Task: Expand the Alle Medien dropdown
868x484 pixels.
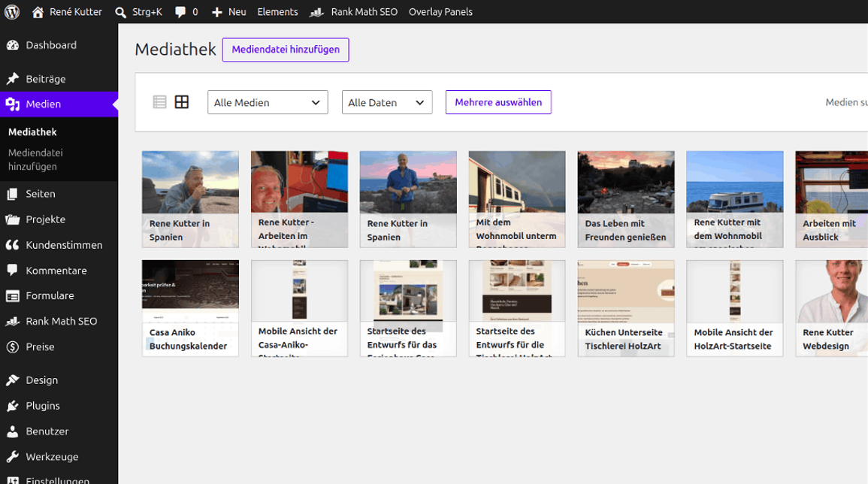Action: click(x=268, y=102)
